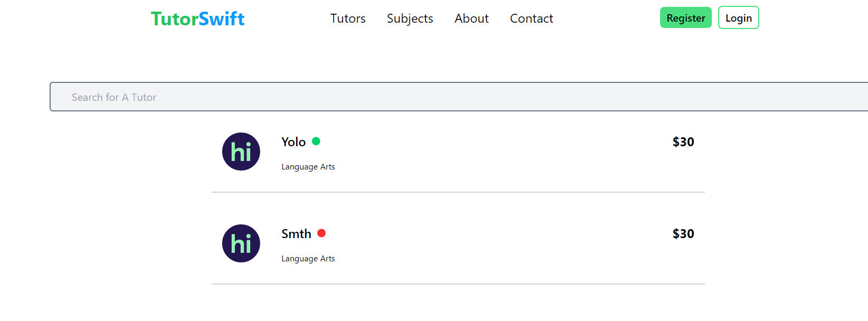The width and height of the screenshot is (868, 321).
Task: Open Smth's "hi" avatar picture
Action: click(x=241, y=243)
